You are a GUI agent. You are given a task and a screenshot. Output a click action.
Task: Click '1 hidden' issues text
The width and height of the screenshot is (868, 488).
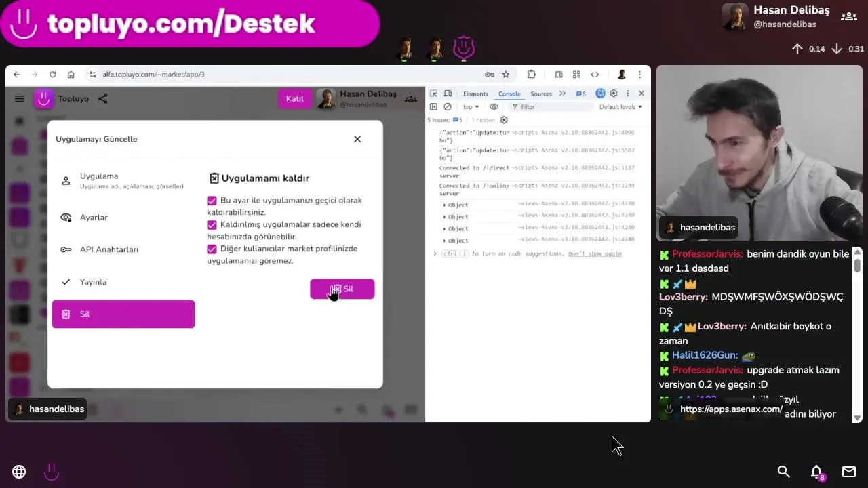pyautogui.click(x=483, y=120)
